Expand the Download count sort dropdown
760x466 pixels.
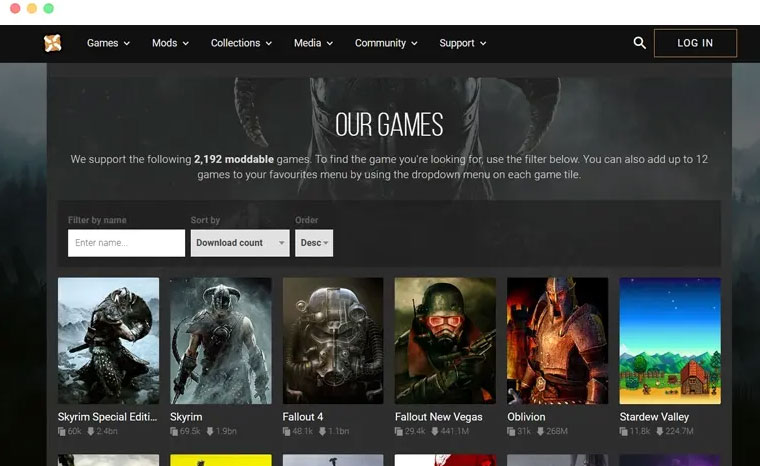(240, 243)
